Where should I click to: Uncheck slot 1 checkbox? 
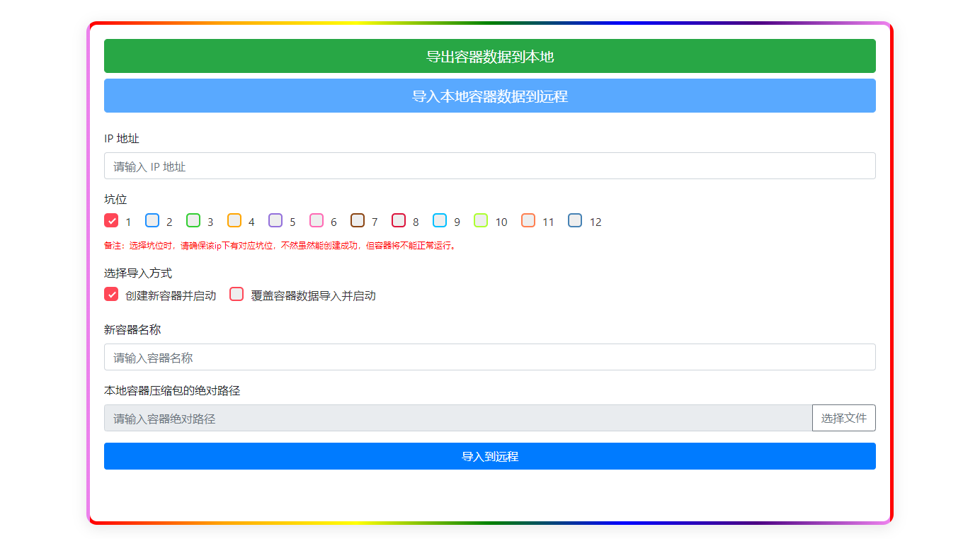point(111,220)
